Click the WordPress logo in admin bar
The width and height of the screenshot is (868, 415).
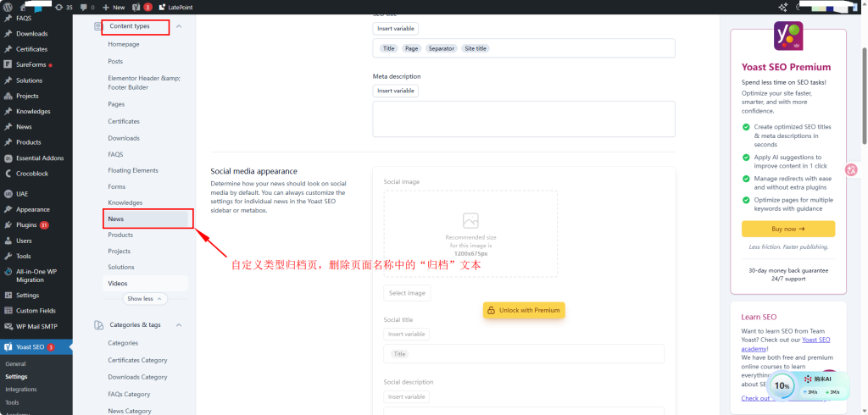(x=8, y=6)
